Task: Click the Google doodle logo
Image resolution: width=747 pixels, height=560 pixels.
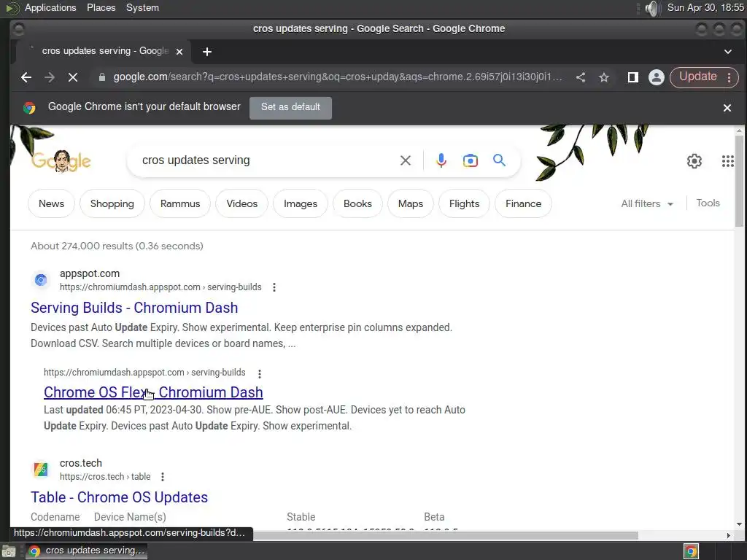Action: 61,161
